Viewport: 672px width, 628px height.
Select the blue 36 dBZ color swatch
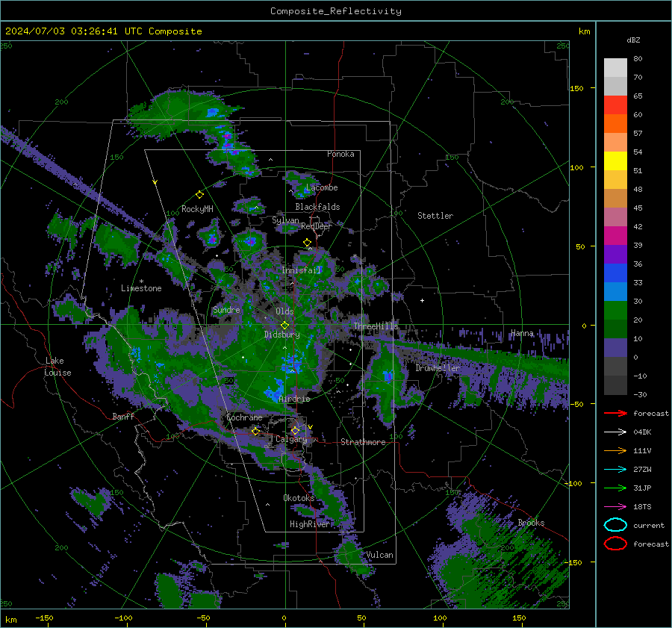tap(615, 273)
